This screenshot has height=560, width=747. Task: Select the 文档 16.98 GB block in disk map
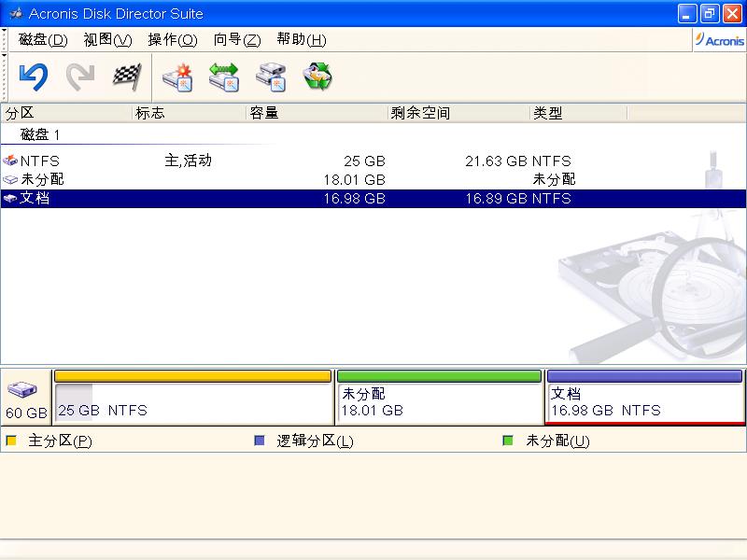645,398
